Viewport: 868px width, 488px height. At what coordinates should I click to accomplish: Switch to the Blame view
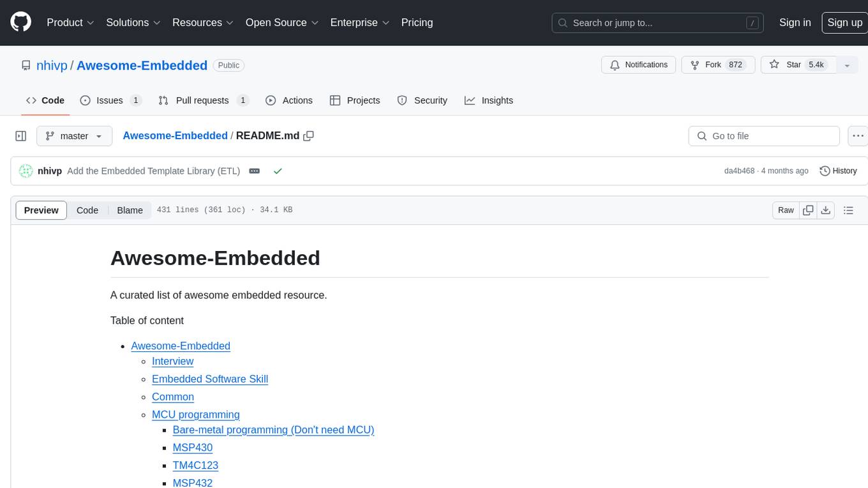coord(130,210)
